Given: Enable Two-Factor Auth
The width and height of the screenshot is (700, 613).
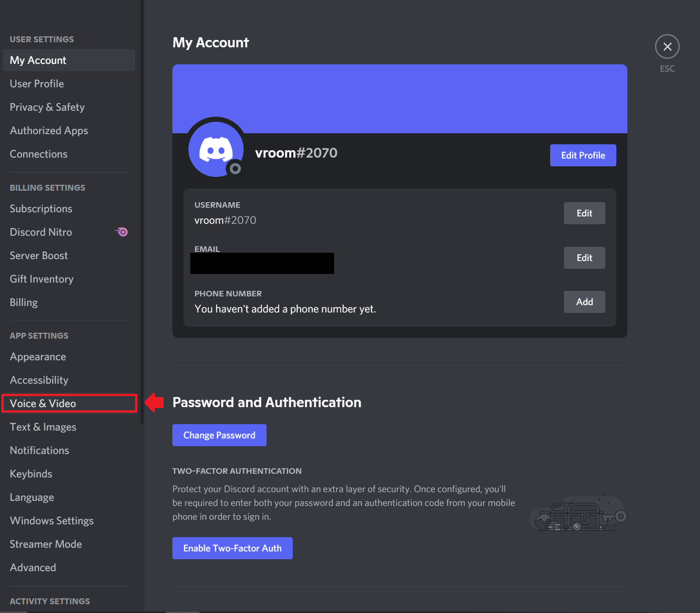Looking at the screenshot, I should (232, 548).
